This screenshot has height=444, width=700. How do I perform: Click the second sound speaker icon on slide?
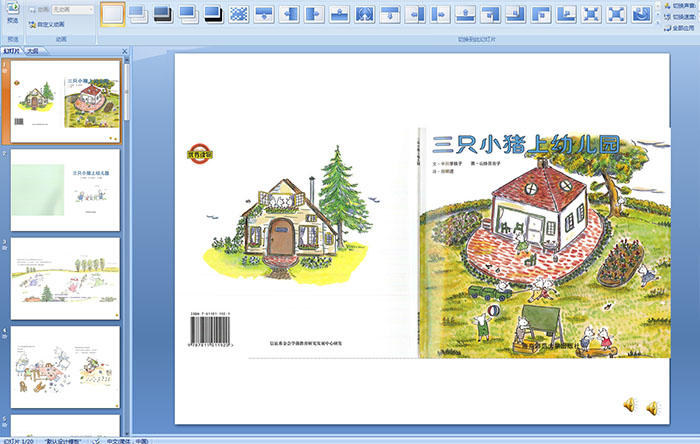653,408
